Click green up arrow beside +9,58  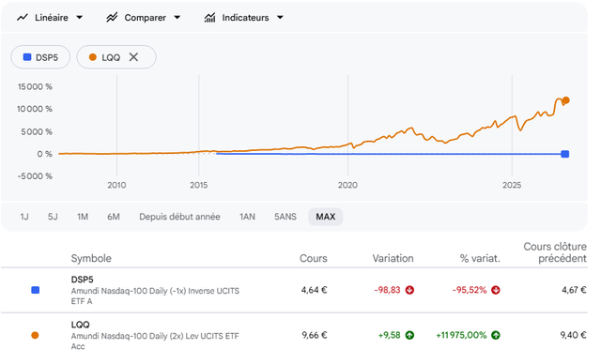[409, 335]
